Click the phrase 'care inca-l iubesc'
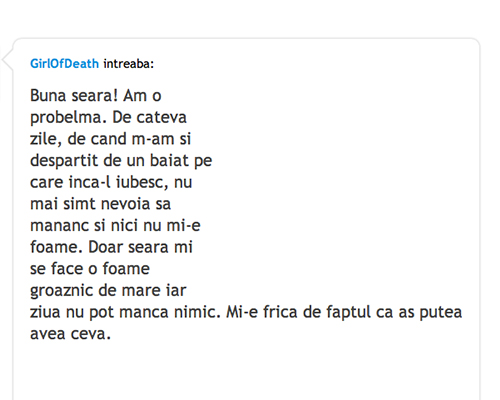Screen dimensions: 500x400 (99, 183)
